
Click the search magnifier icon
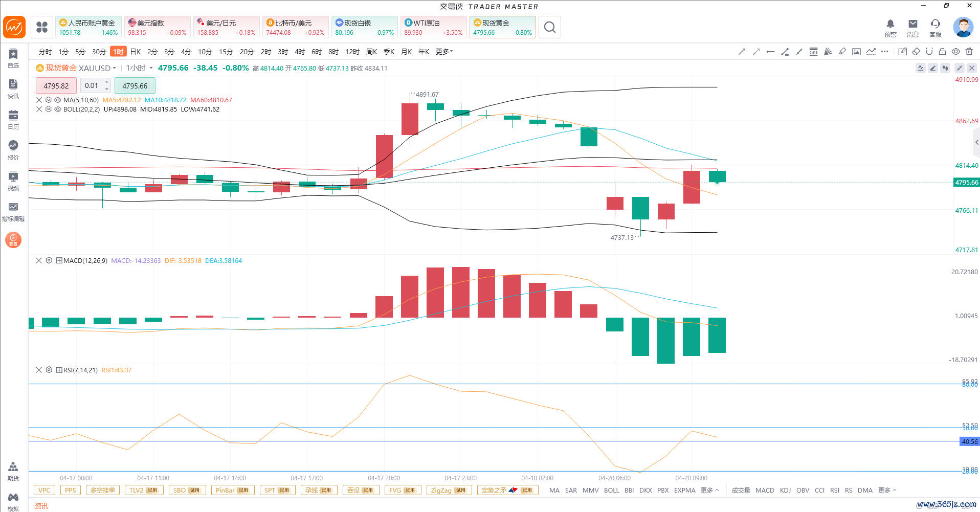(550, 28)
